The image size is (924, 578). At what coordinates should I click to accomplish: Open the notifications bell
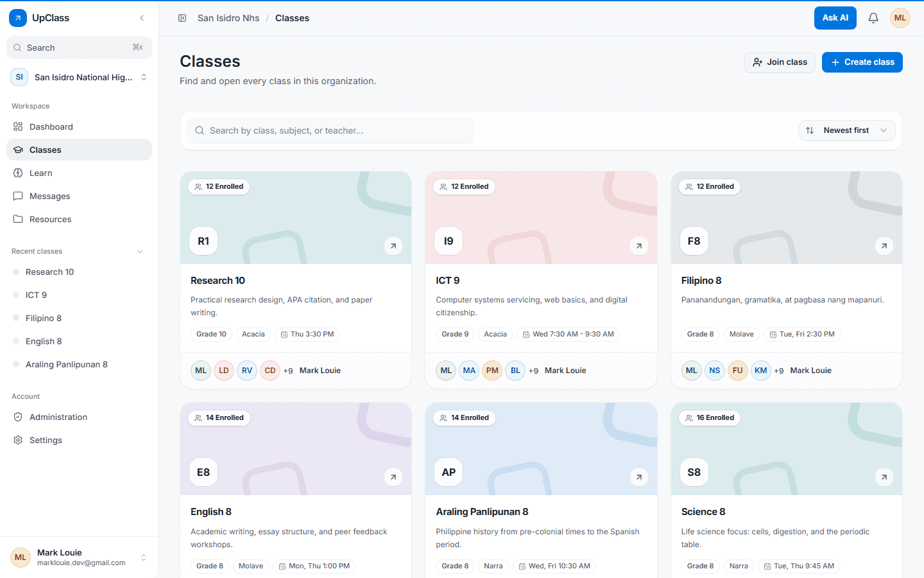873,18
